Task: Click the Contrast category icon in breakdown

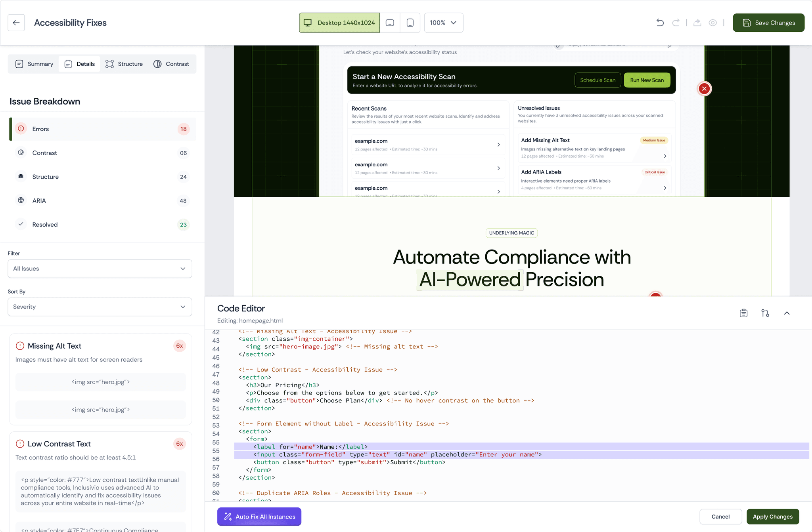Action: 21,153
